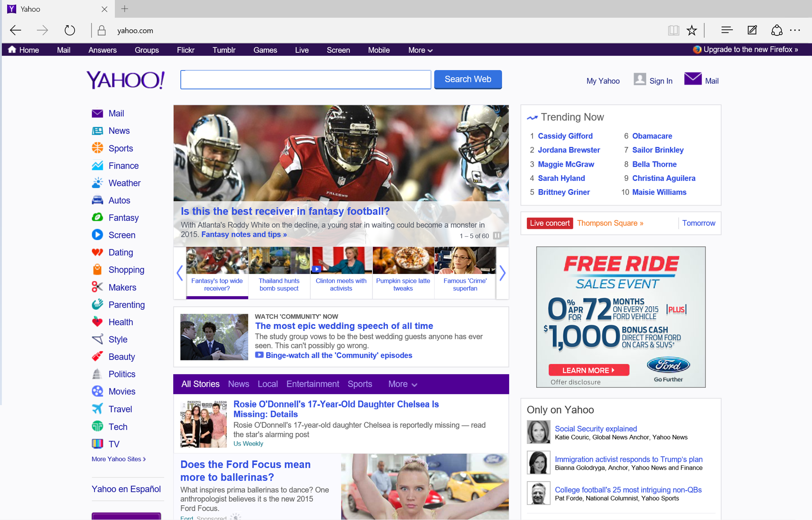Click the Movies film reel icon
812x520 pixels.
(97, 391)
